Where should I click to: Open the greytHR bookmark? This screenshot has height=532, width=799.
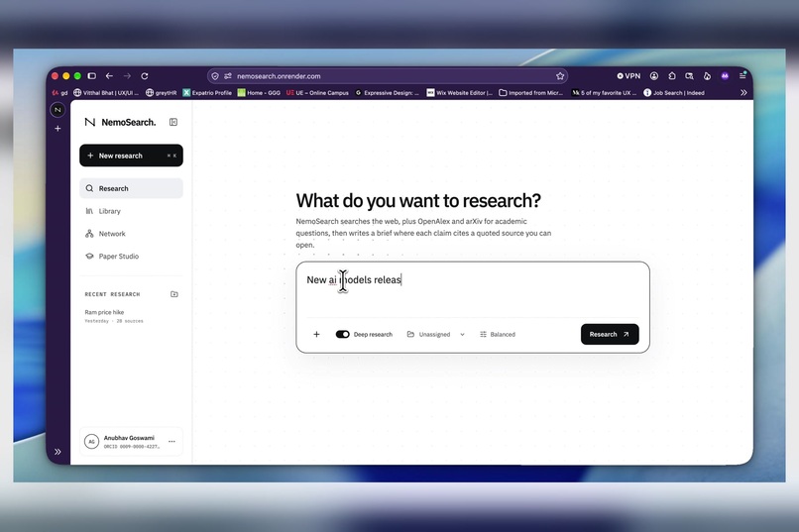161,93
